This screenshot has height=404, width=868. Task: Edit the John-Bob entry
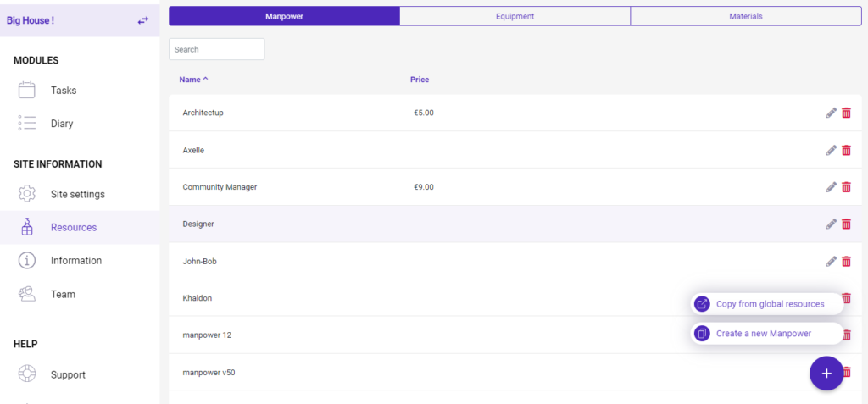coord(831,261)
